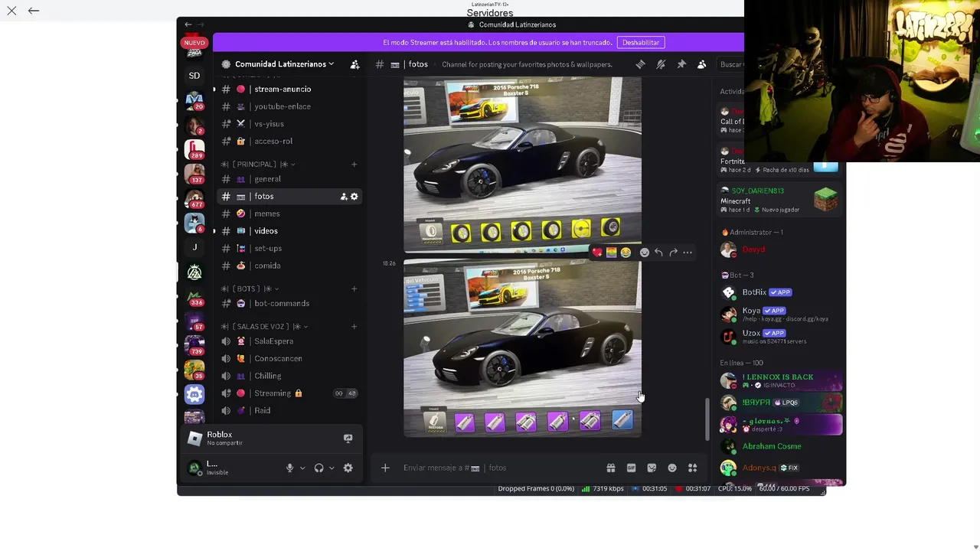Create channel in BOTS category
Image resolution: width=980 pixels, height=551 pixels.
coord(354,289)
